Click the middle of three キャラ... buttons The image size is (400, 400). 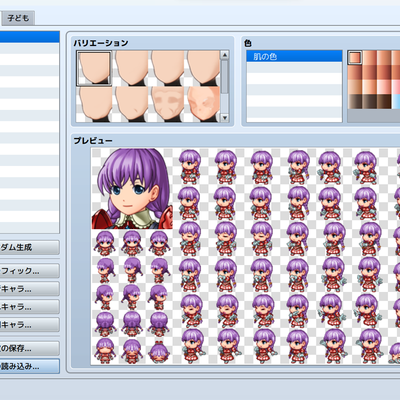[x=30, y=307]
